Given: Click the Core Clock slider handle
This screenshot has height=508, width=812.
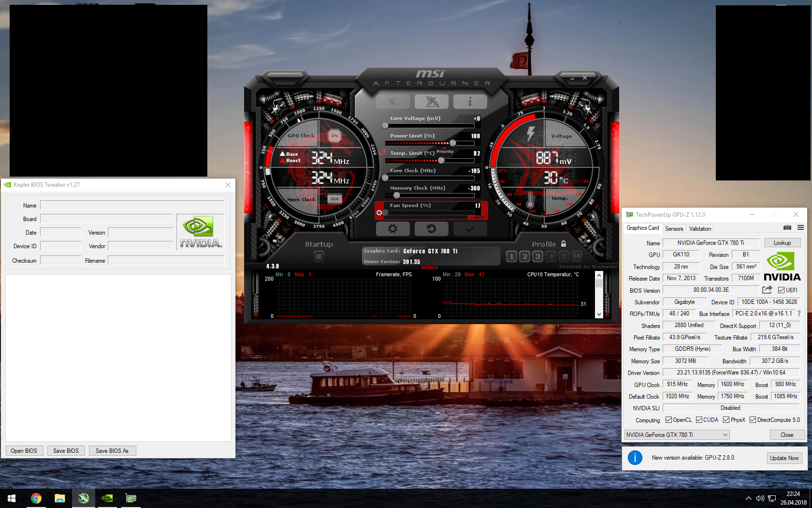Looking at the screenshot, I should (x=385, y=178).
